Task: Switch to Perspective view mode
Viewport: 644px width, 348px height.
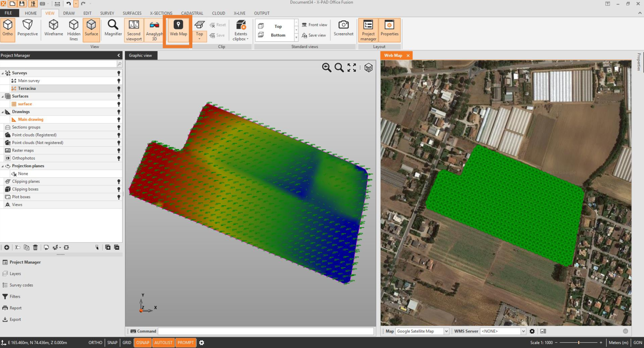Action: [28, 28]
